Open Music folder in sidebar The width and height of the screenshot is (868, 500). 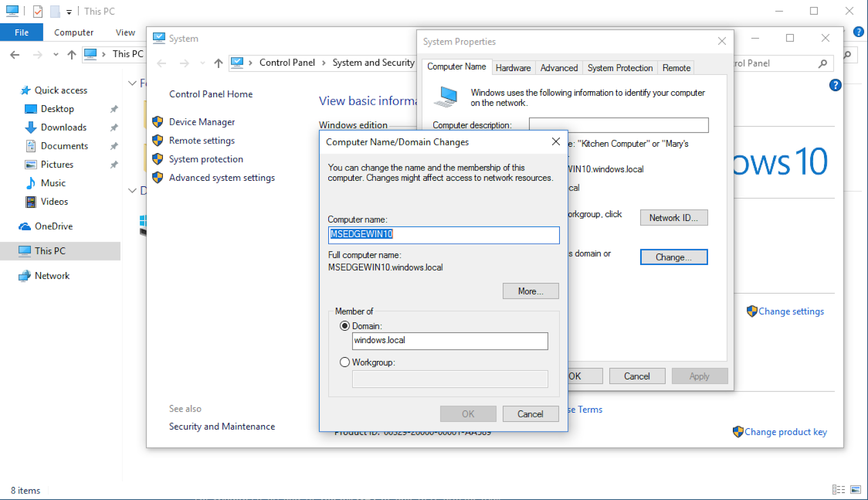click(x=53, y=183)
